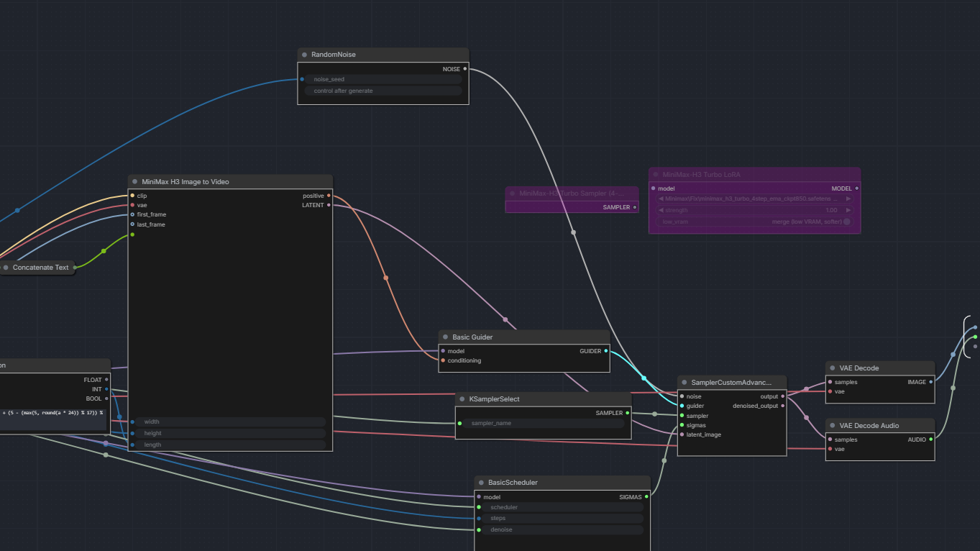
Task: Click the strength value 1.00 on Turbo LoRA
Action: (x=831, y=210)
